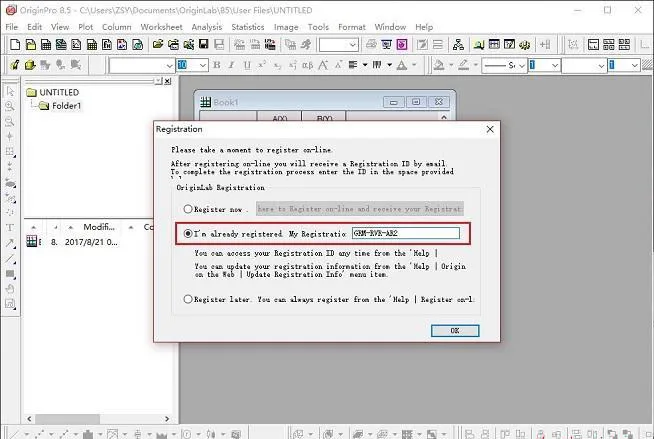This screenshot has height=439, width=654.
Task: Click the Registration ID input field
Action: coord(406,233)
